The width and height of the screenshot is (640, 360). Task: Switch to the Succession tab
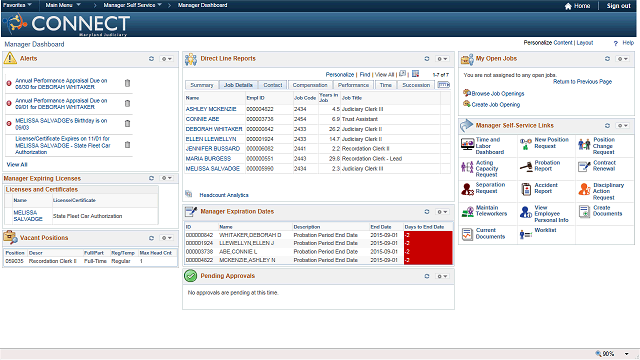(x=416, y=85)
